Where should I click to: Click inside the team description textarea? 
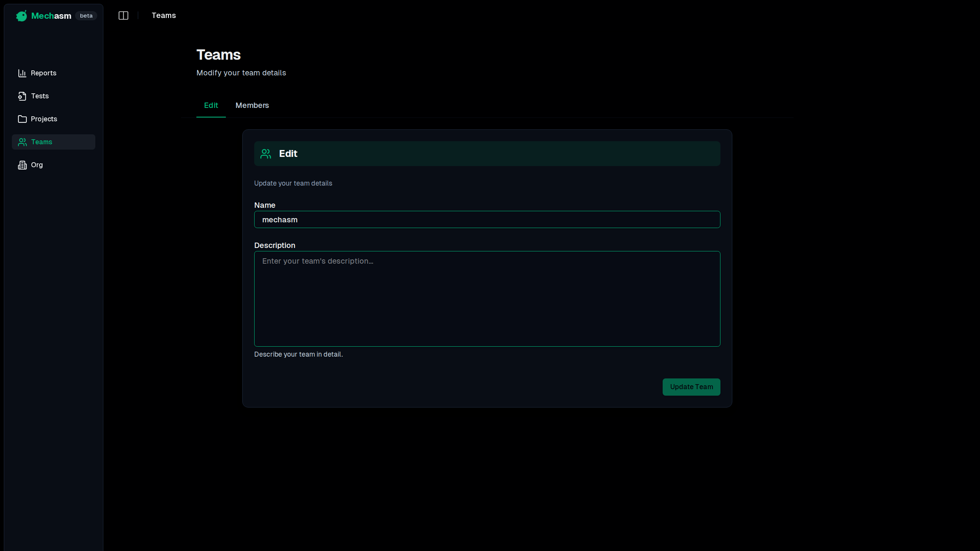487,299
